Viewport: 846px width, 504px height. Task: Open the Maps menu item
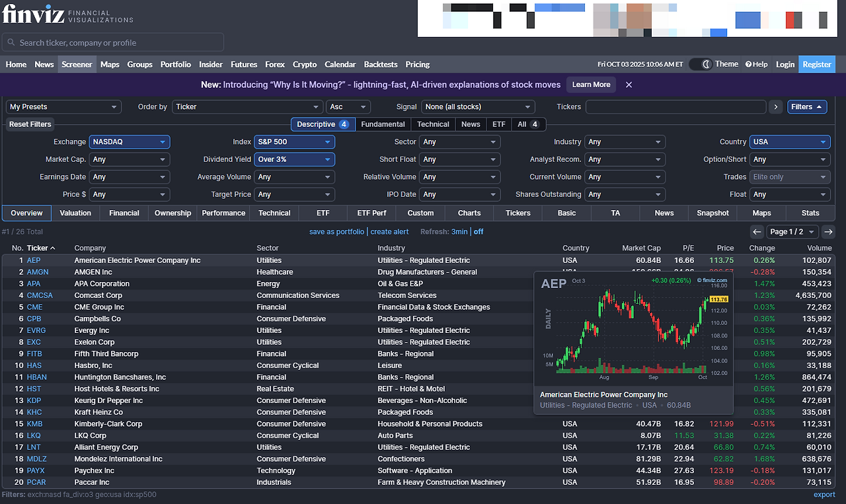(110, 64)
